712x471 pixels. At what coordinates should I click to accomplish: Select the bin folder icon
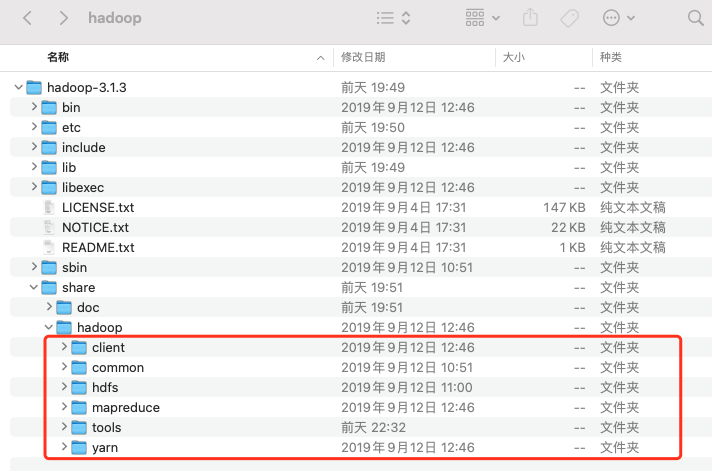click(49, 107)
